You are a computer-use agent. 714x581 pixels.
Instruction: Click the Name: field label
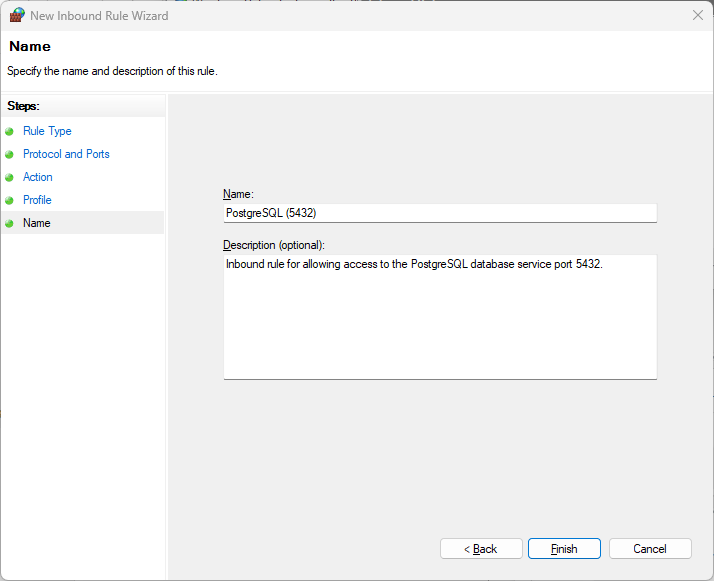coord(238,194)
